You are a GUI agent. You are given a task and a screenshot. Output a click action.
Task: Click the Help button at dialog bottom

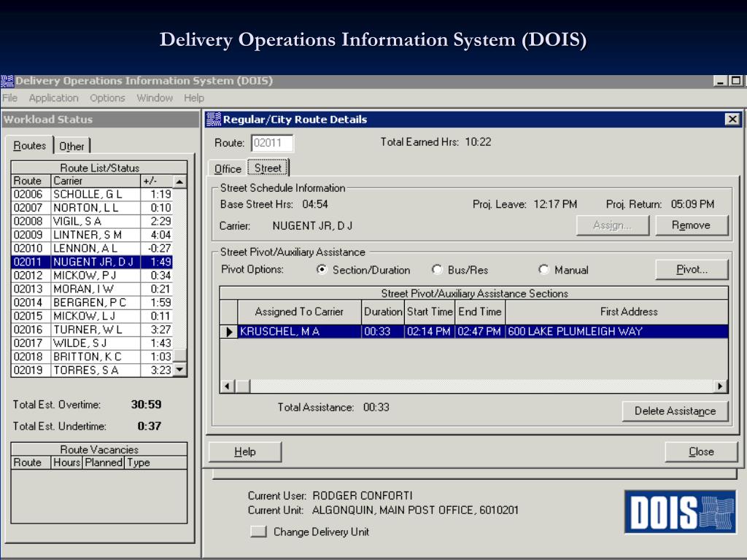tap(245, 451)
